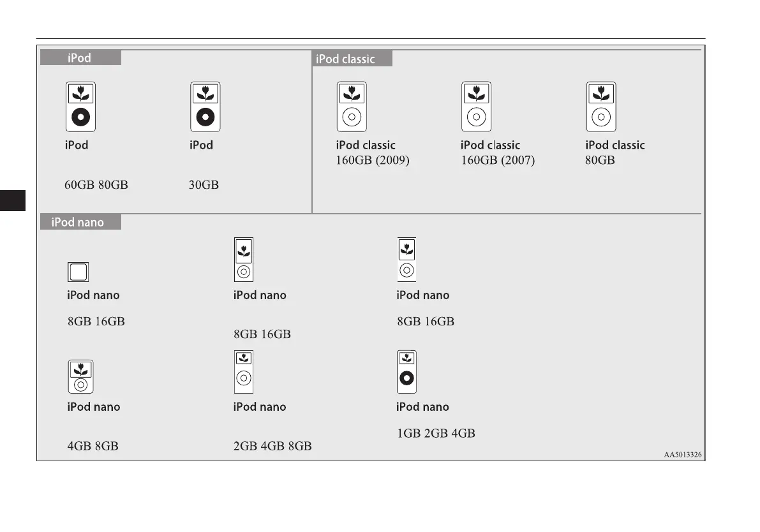
Task: Click "iPod nano" label above 2GB 4GB 8GB
Action: pos(259,406)
